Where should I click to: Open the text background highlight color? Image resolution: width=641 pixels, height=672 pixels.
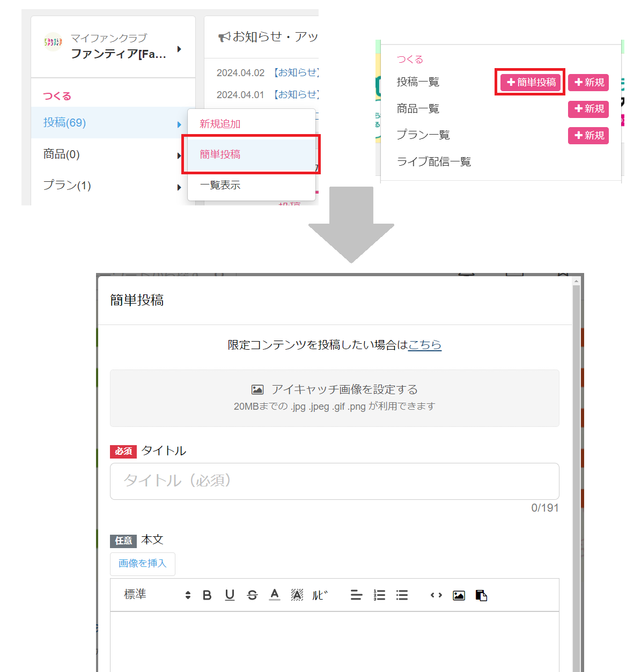(297, 595)
